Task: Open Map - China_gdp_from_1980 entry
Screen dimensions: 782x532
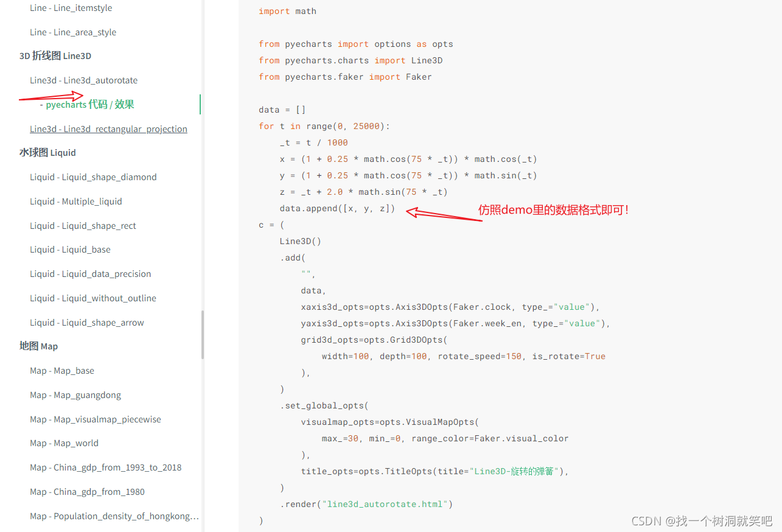Action: [87, 492]
